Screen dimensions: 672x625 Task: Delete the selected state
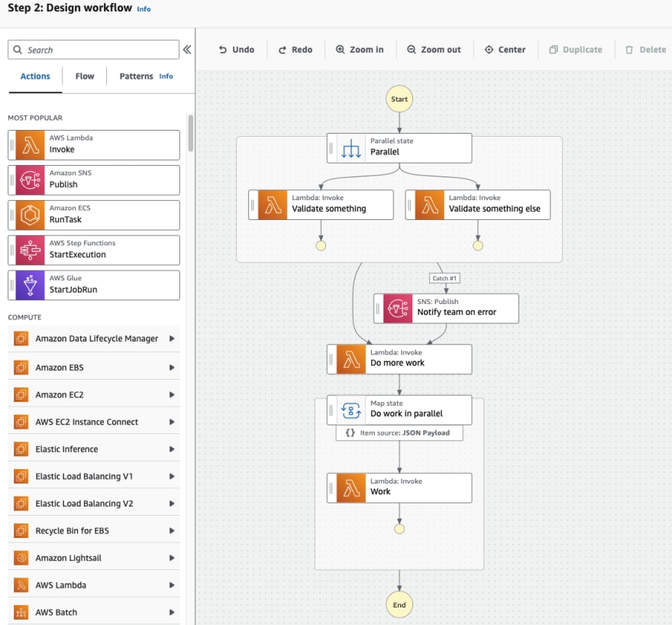pyautogui.click(x=646, y=50)
